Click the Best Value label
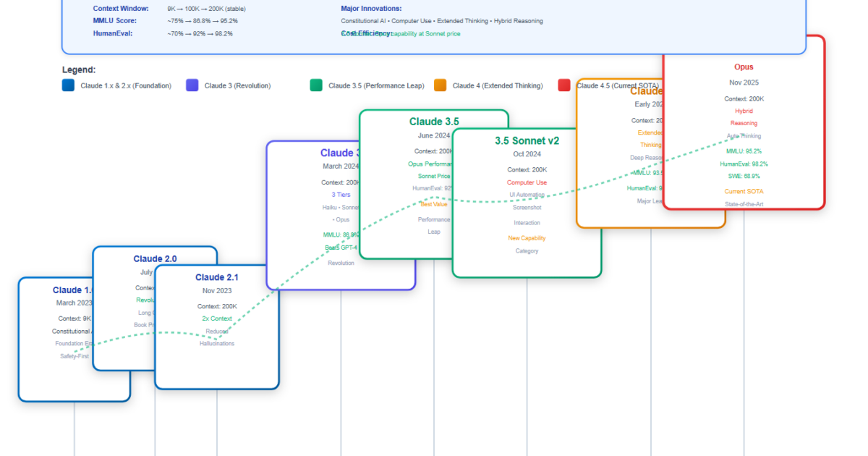The image size is (868, 456). (434, 204)
